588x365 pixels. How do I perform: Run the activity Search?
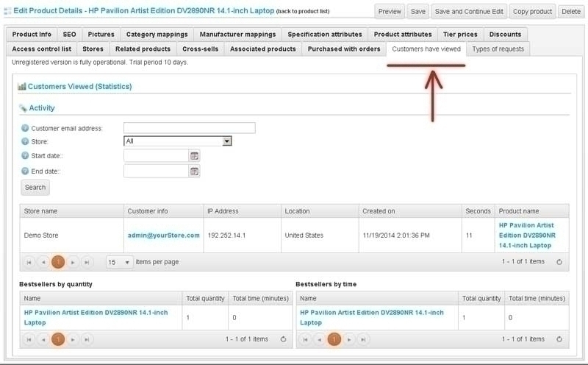pos(35,188)
